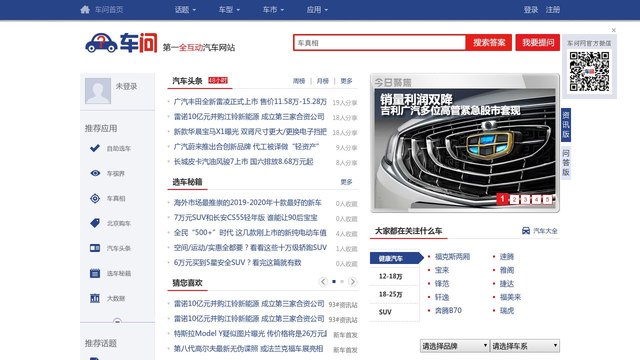Go to slide 2 in banner
The image size is (640, 360).
point(514,199)
